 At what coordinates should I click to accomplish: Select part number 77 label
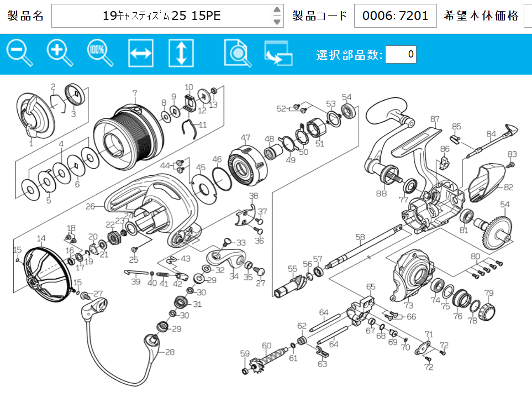[x=403, y=200]
